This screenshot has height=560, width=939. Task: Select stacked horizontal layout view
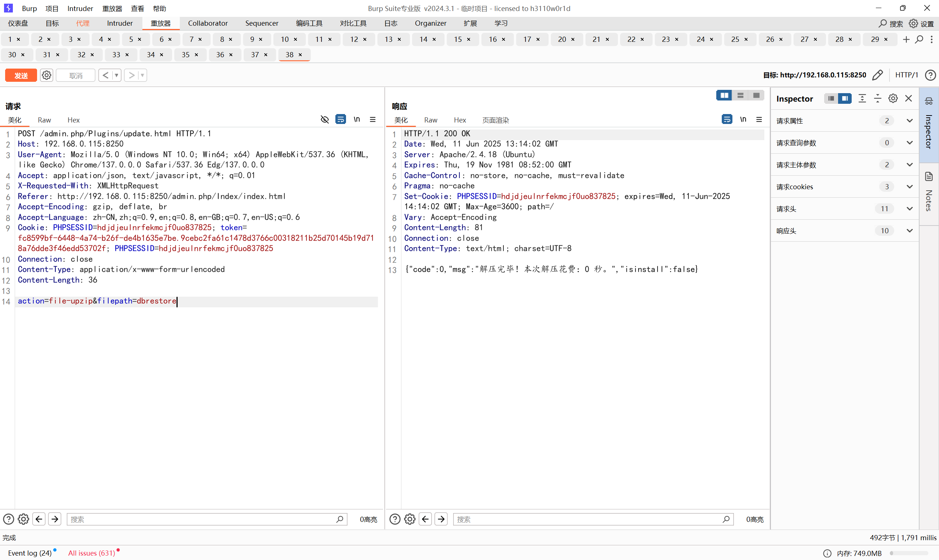pos(740,95)
